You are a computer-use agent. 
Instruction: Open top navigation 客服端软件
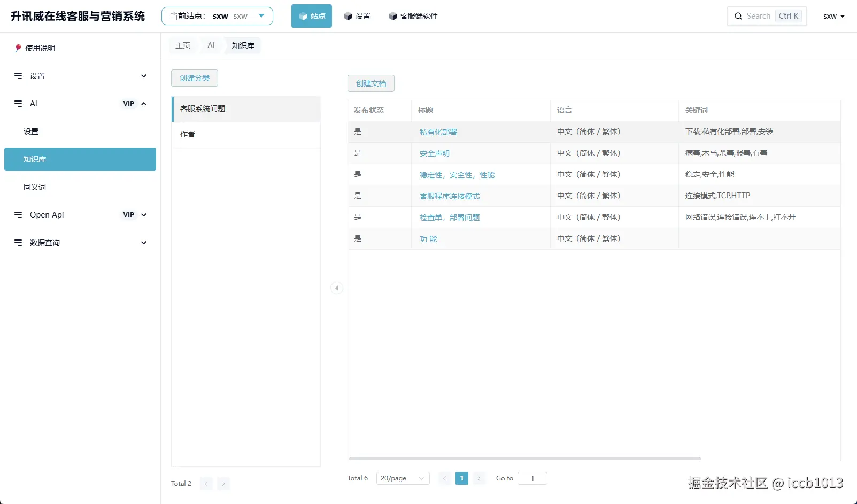413,16
